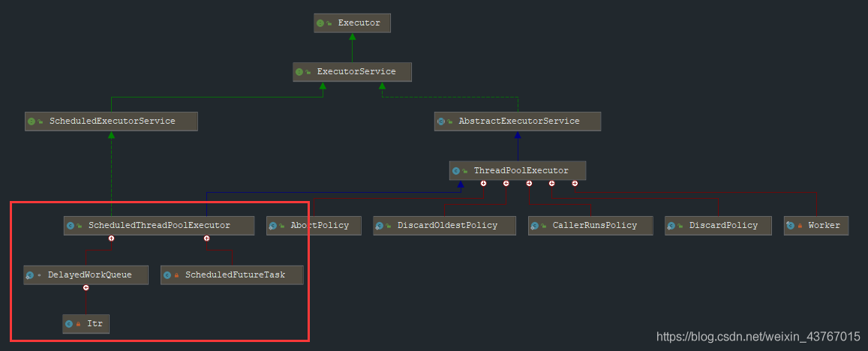Screen dimensions: 868x351
Task: Click the interface icon beside ExecutorService
Action: 300,72
